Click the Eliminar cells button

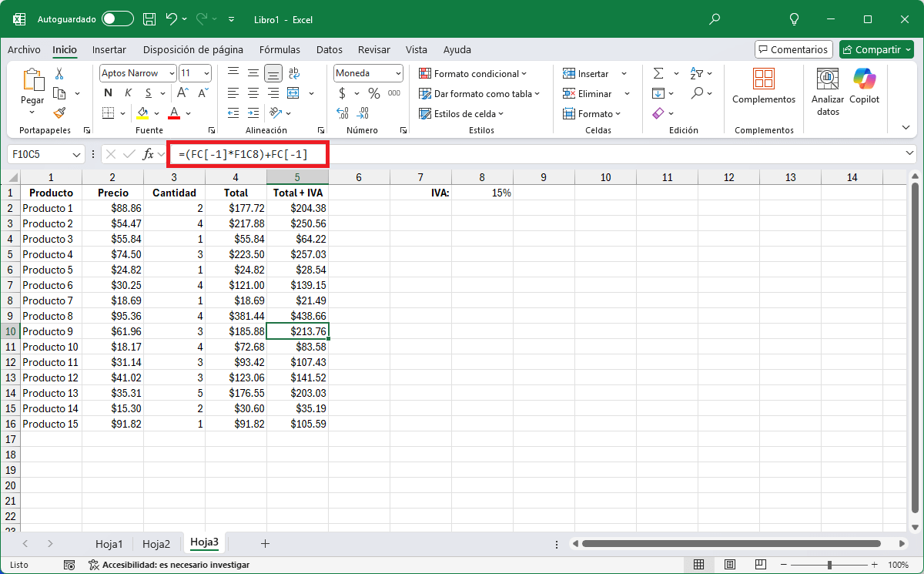(x=588, y=93)
